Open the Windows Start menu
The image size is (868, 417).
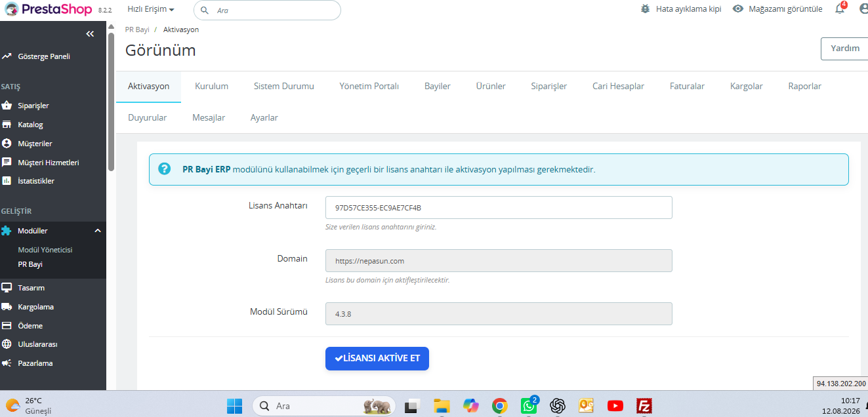(234, 406)
